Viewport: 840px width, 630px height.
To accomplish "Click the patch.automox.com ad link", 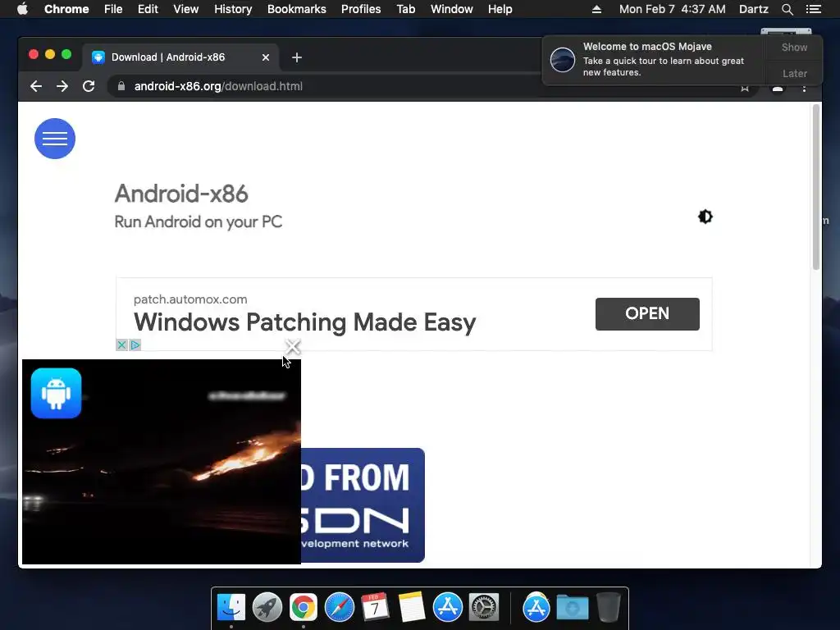I will (190, 299).
